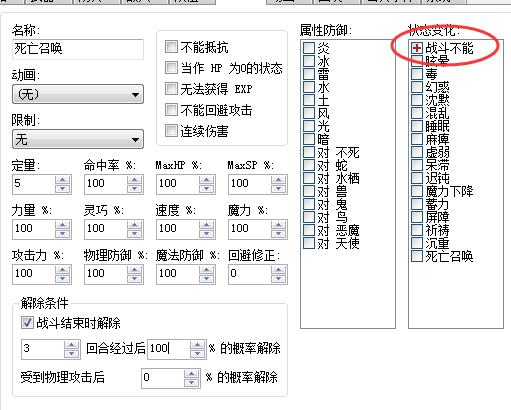Image resolution: width=511 pixels, height=410 pixels.
Task: Increase 力量 % with up arrow
Action: click(63, 225)
